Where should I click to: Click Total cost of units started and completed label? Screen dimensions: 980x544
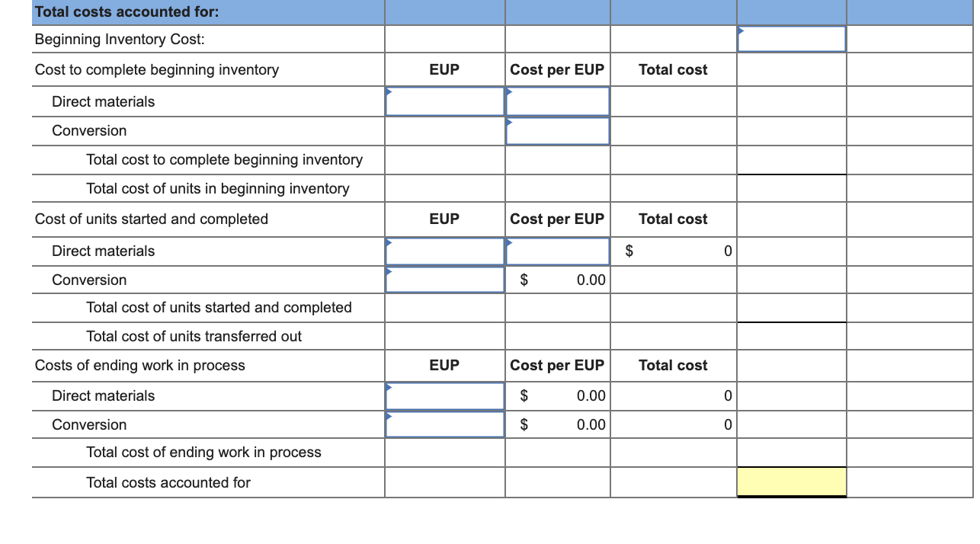pyautogui.click(x=219, y=307)
